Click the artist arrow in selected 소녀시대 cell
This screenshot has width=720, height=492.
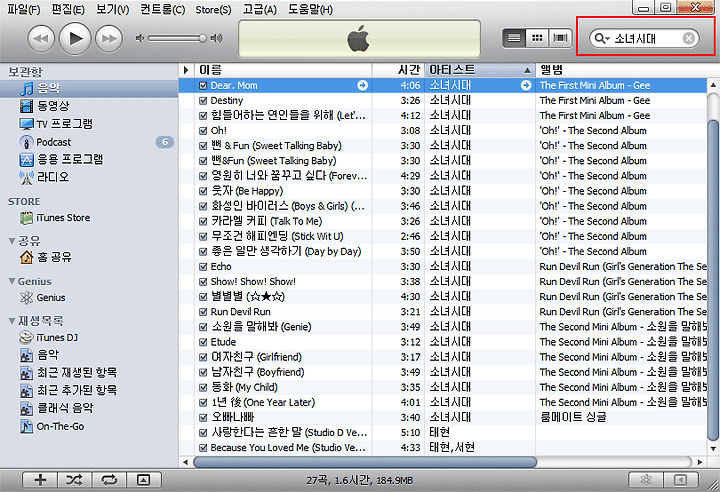tap(526, 85)
